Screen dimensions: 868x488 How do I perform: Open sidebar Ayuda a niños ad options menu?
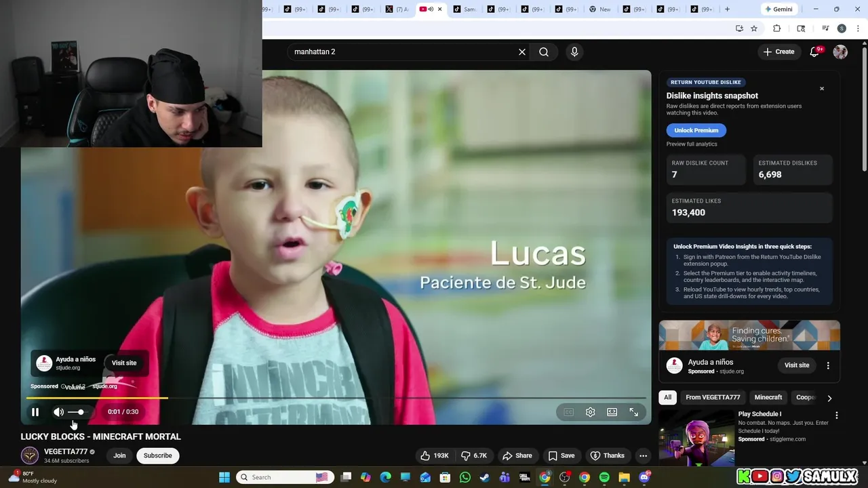pyautogui.click(x=828, y=365)
